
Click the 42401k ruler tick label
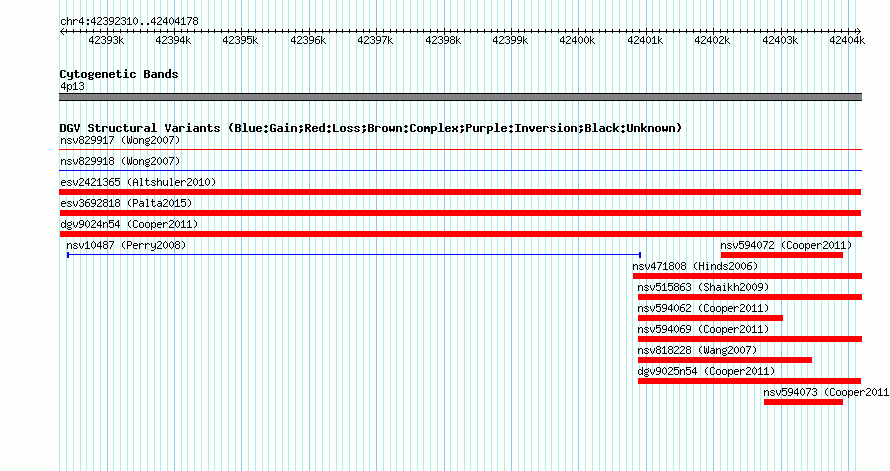point(645,40)
